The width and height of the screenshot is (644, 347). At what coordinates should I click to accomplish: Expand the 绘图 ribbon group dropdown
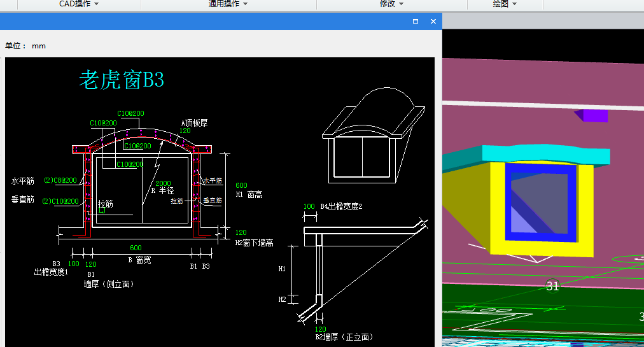[x=505, y=4]
